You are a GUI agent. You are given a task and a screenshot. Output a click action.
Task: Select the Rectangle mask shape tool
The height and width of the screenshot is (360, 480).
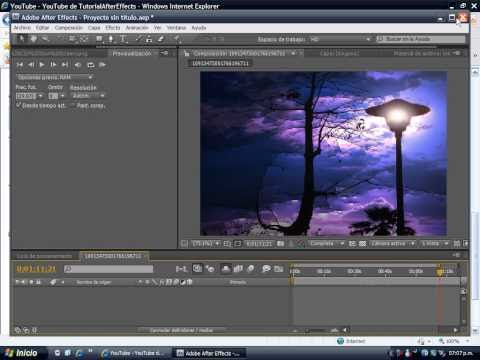[x=99, y=39]
